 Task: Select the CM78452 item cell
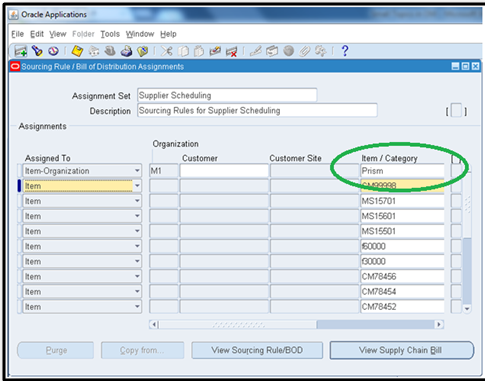pos(402,307)
